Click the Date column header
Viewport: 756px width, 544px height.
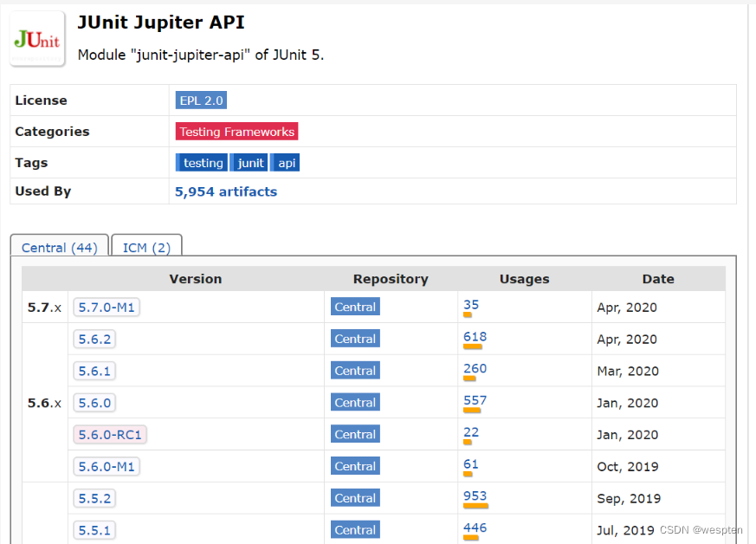point(658,279)
